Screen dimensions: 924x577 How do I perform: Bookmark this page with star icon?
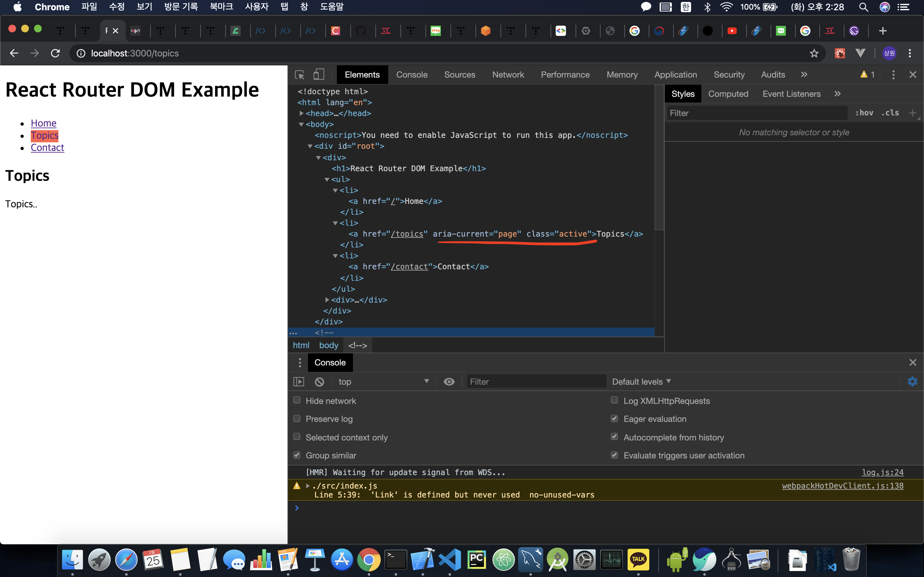(x=814, y=54)
